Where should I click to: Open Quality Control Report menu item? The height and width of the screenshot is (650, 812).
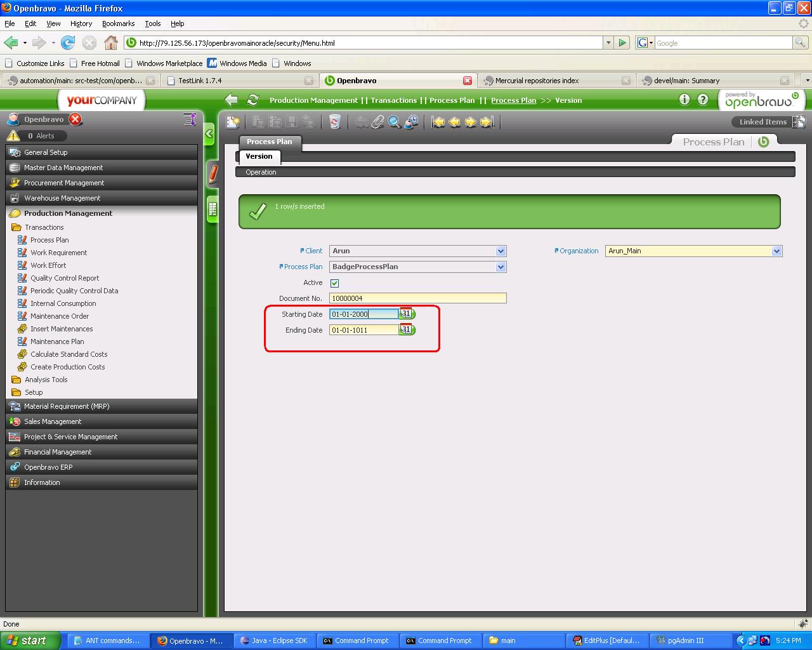coord(65,278)
